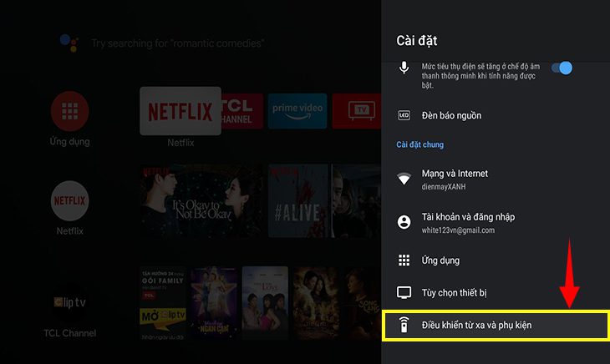
Task: Click the LED power indicator icon
Action: 404,115
